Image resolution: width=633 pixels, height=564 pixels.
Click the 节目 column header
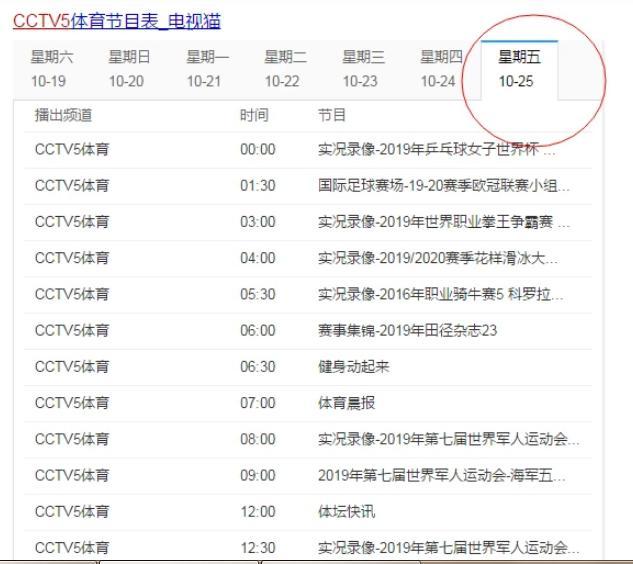coord(332,115)
